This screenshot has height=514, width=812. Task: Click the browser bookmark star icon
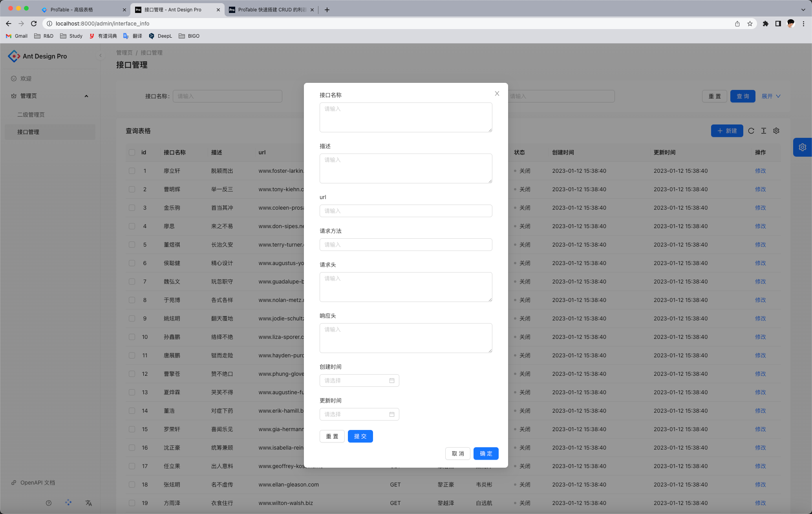click(x=750, y=24)
